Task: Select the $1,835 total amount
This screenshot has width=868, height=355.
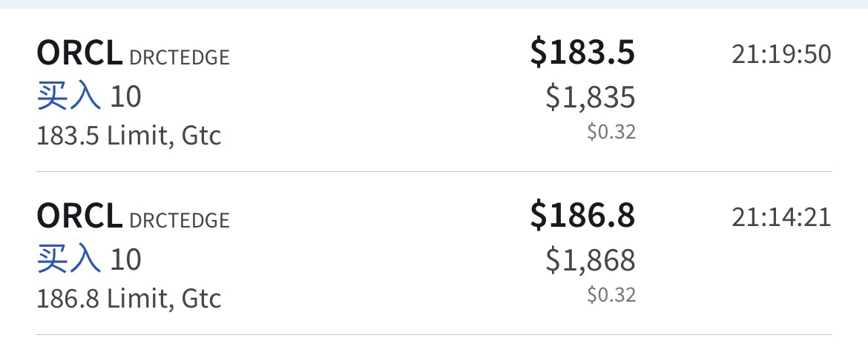Action: [x=591, y=97]
